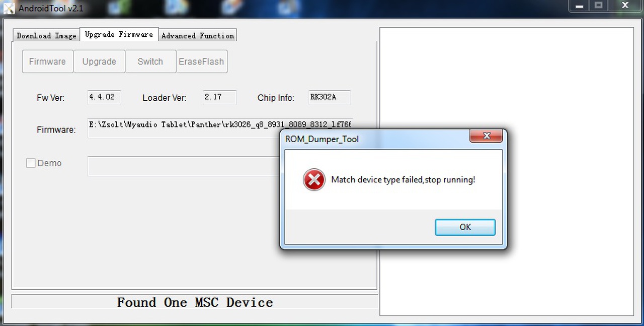Select the Upgrade Firmware tab

coord(119,34)
